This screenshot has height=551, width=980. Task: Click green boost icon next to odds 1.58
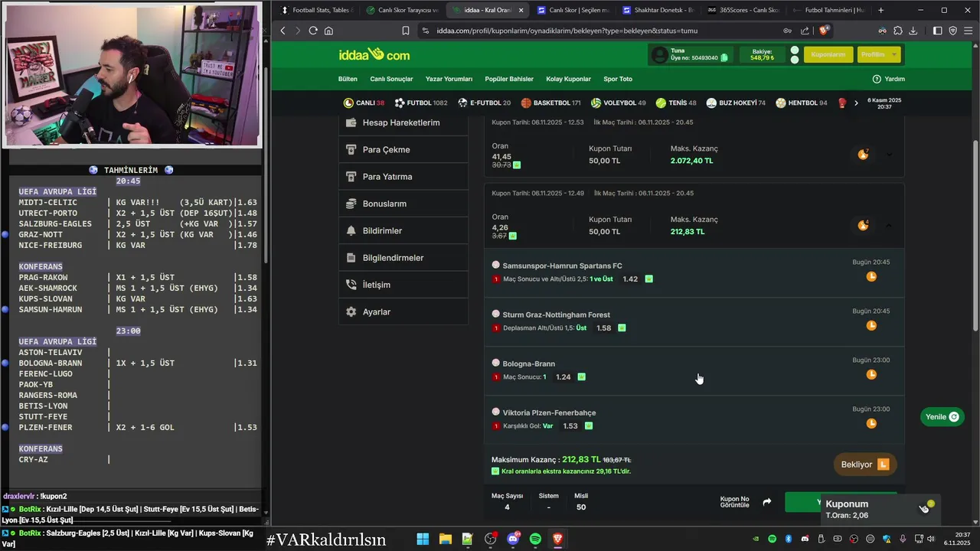[x=622, y=328]
